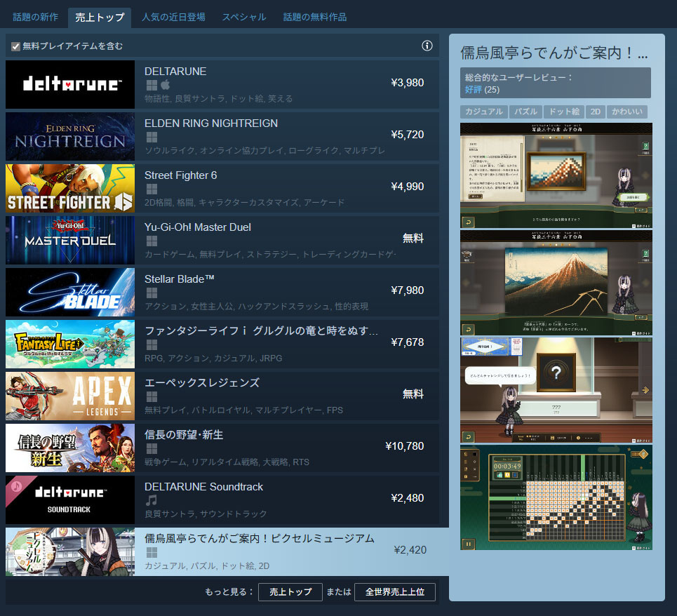Click Yu-Gi-Oh! Master Duel title text
The image size is (677, 616).
point(198,227)
